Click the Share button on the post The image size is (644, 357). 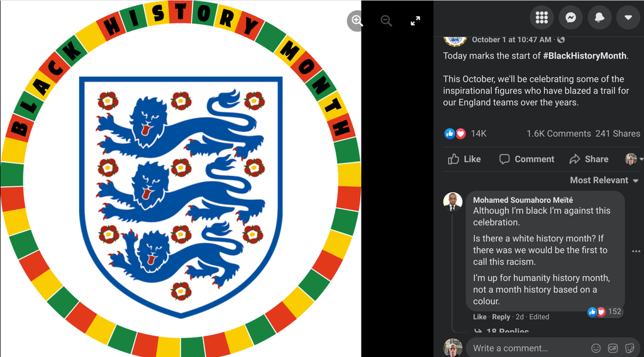pos(589,159)
